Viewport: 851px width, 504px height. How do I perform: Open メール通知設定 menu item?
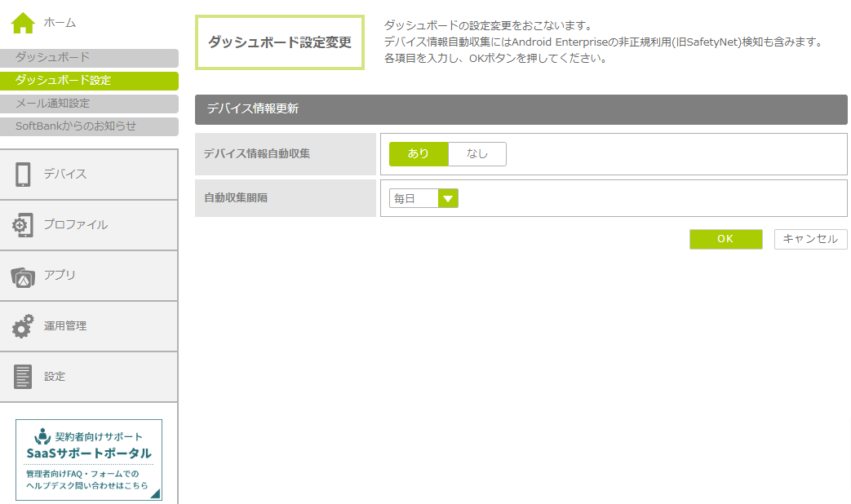[x=89, y=104]
